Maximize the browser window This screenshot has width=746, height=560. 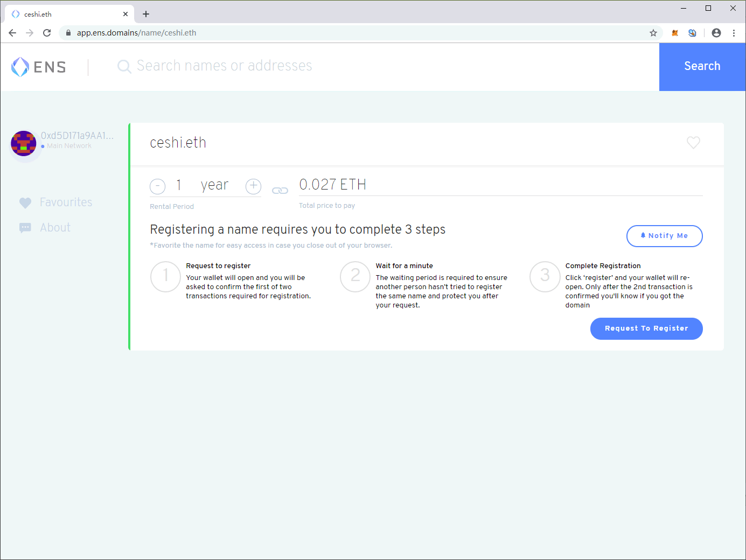708,8
